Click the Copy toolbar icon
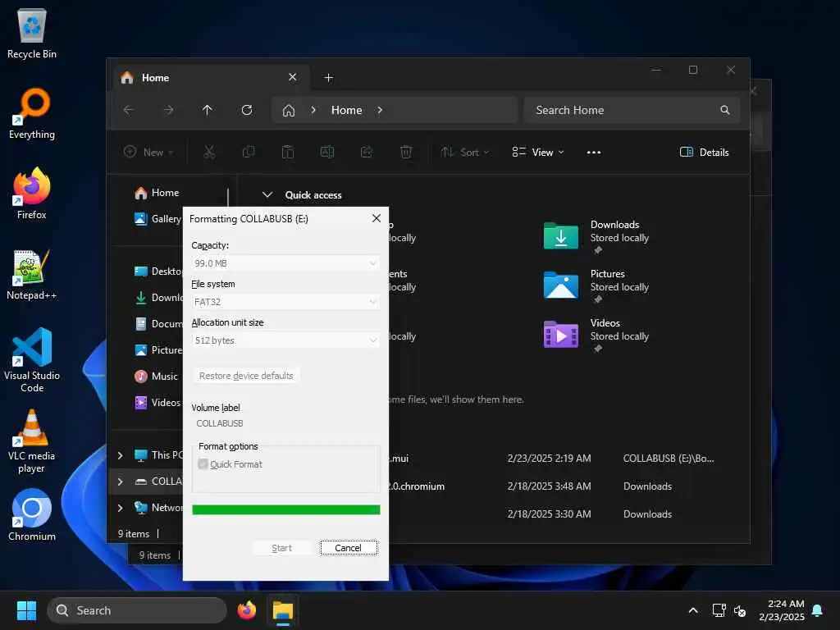Image resolution: width=840 pixels, height=630 pixels. coord(249,152)
